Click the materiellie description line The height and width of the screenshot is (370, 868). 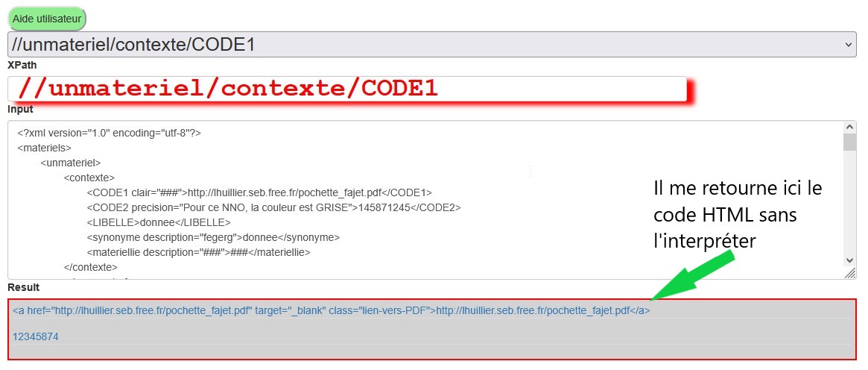tap(198, 253)
